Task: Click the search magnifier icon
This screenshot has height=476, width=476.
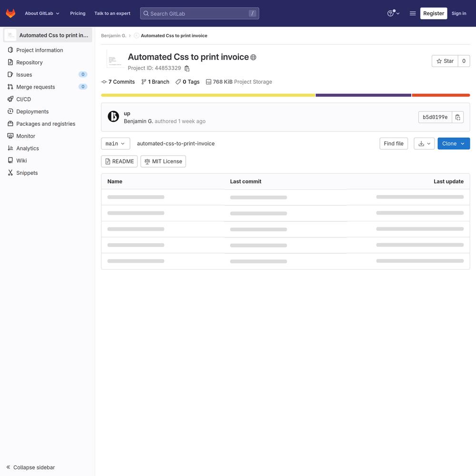Action: pos(146,13)
